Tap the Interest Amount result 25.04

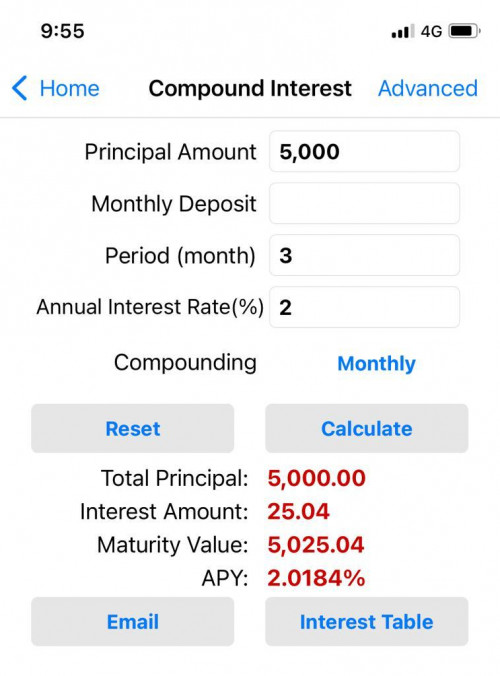(298, 512)
